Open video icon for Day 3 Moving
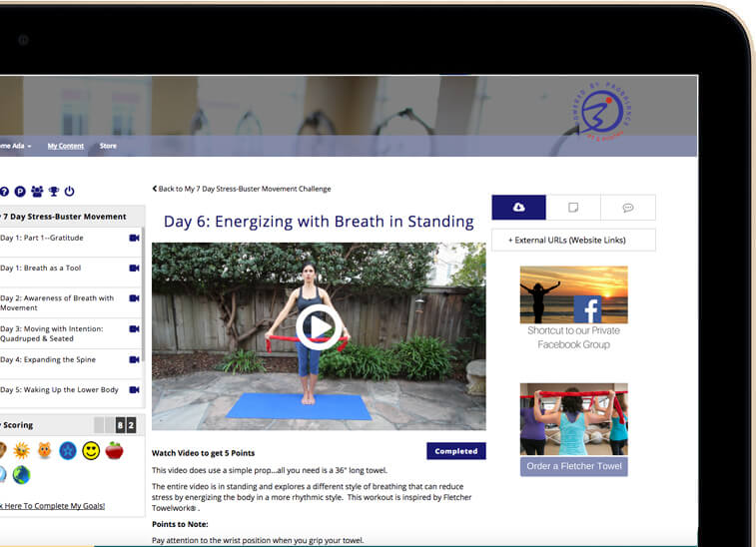 134,329
